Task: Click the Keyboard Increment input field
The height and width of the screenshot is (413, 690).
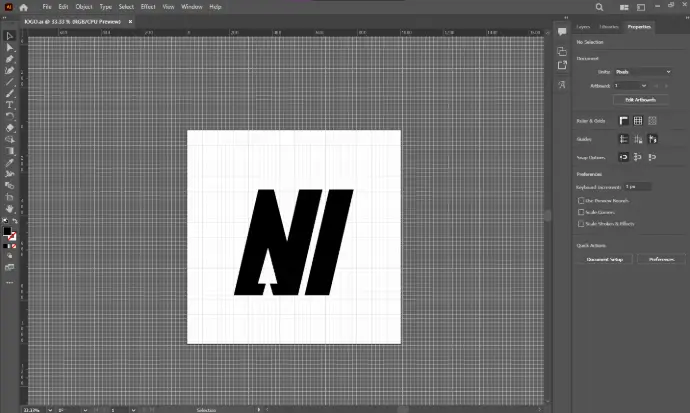Action: pos(638,187)
